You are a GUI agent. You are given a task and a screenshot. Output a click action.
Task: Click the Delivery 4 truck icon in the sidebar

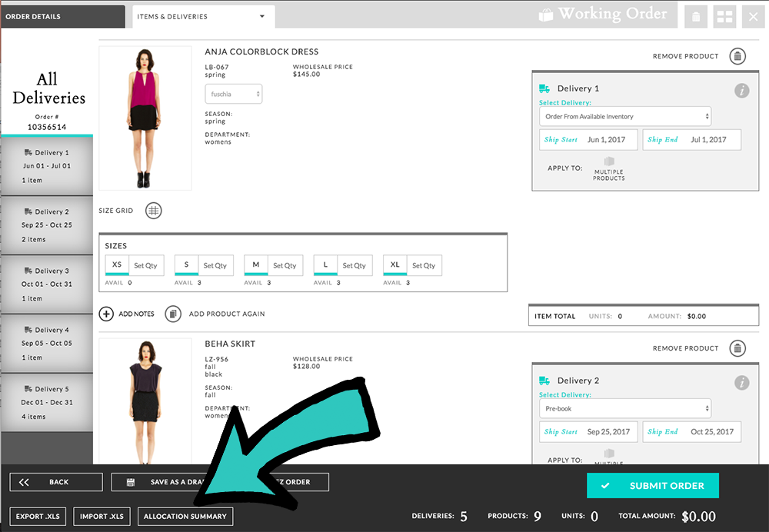tap(28, 330)
